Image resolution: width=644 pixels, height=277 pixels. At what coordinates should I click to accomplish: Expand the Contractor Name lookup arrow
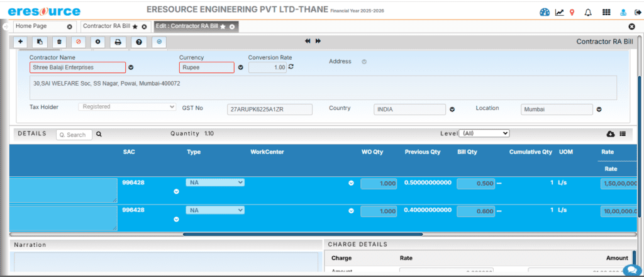[131, 67]
